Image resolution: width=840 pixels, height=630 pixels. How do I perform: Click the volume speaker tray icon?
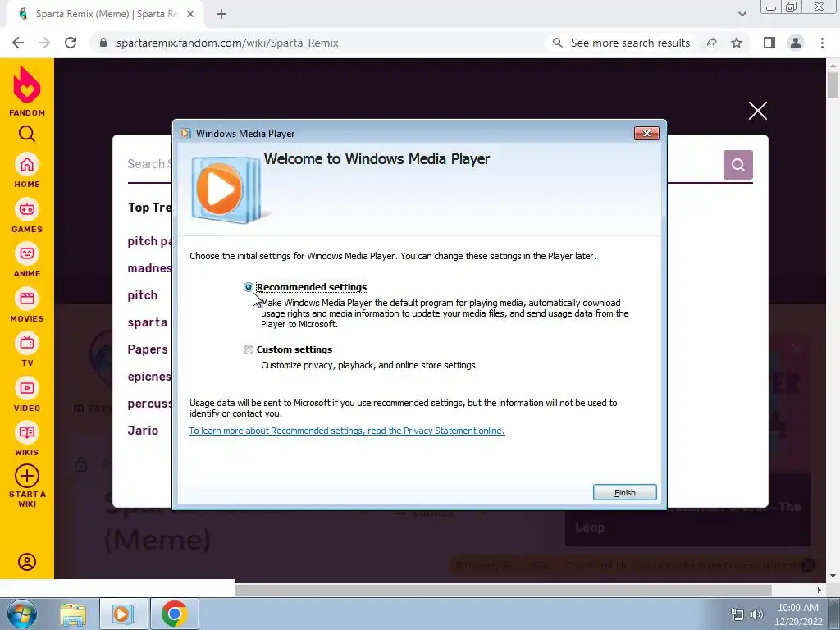[x=757, y=614]
